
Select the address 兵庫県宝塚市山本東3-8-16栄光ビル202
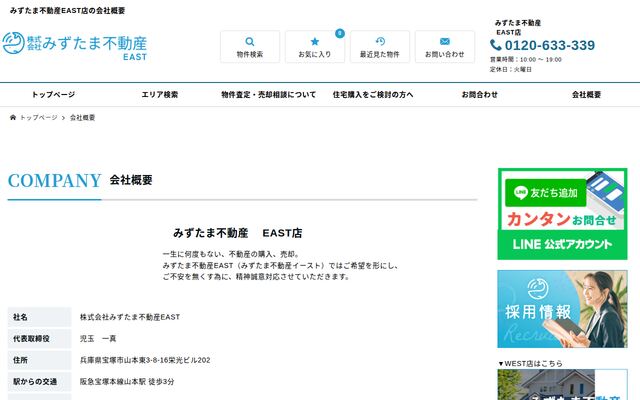point(145,360)
